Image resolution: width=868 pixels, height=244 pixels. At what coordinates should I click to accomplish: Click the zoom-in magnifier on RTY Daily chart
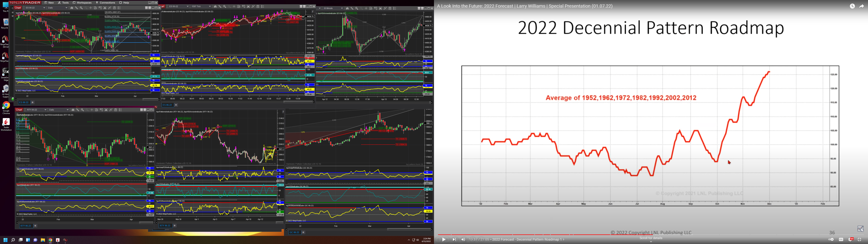tap(82, 110)
